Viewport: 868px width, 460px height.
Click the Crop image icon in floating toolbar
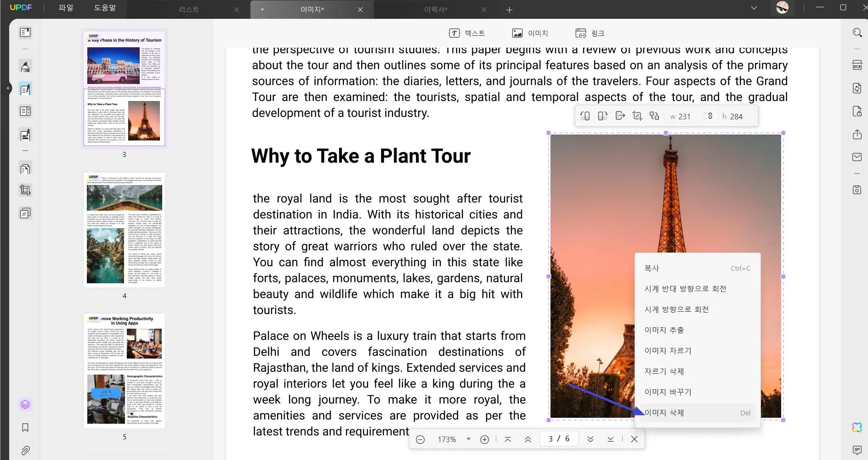(x=637, y=116)
